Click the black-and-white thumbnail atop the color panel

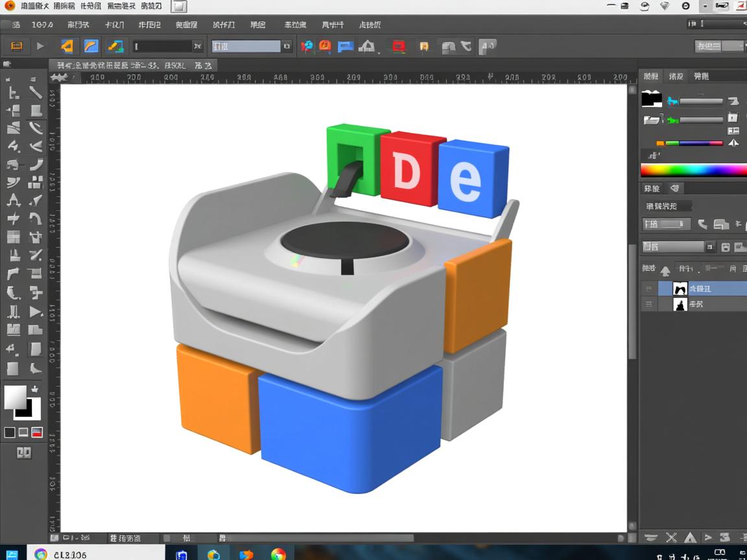(x=651, y=99)
